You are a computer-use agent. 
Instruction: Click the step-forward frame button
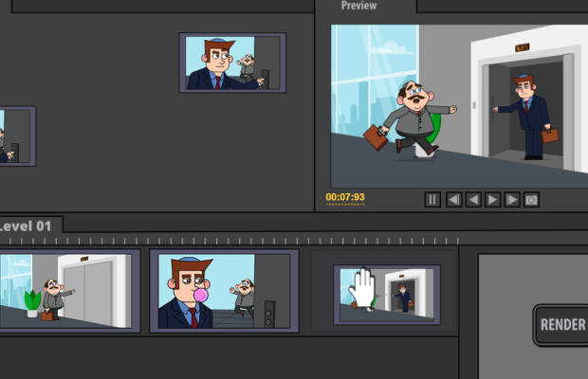click(x=511, y=199)
